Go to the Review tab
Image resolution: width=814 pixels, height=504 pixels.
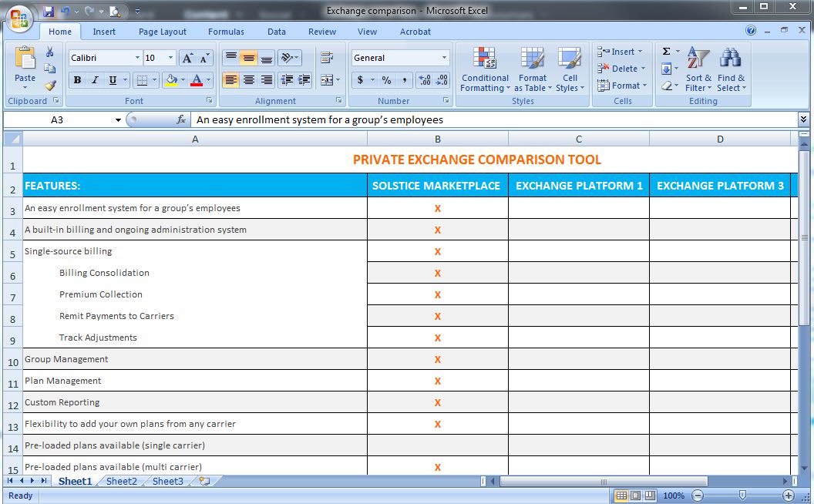tap(322, 32)
